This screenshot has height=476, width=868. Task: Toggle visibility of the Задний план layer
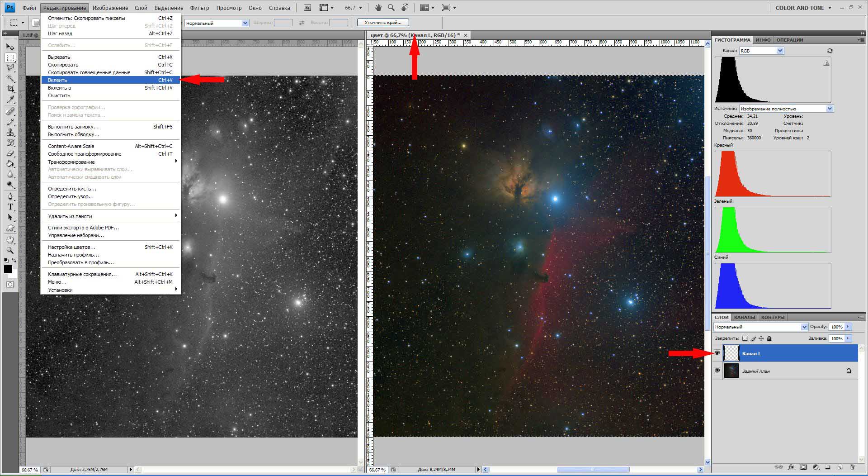717,371
